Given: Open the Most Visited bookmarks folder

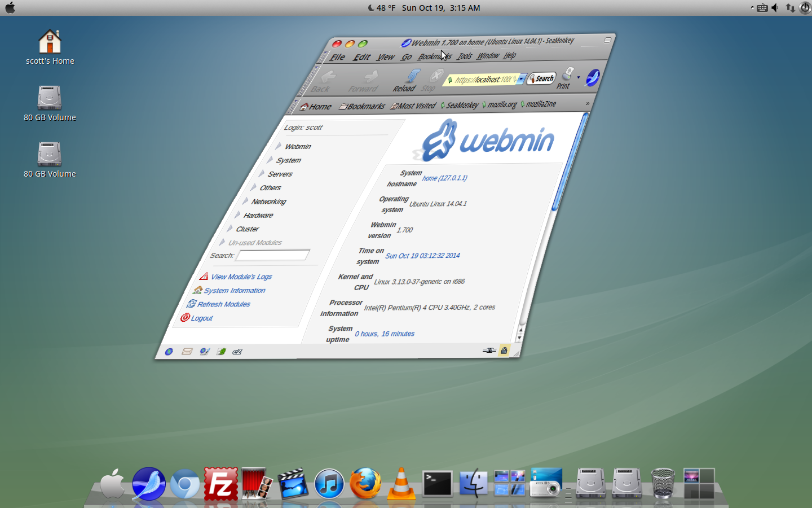Looking at the screenshot, I should tap(413, 106).
